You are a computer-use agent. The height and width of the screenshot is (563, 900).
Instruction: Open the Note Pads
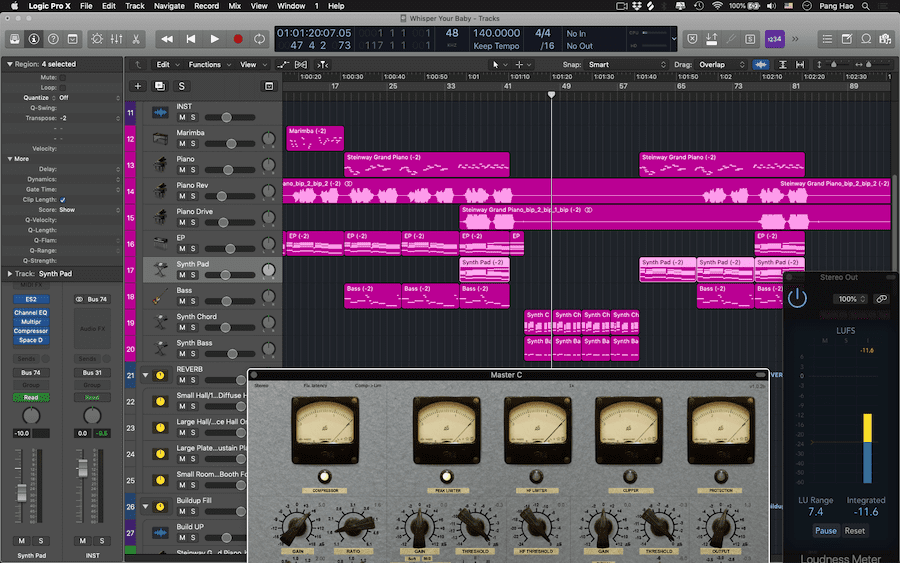[847, 39]
